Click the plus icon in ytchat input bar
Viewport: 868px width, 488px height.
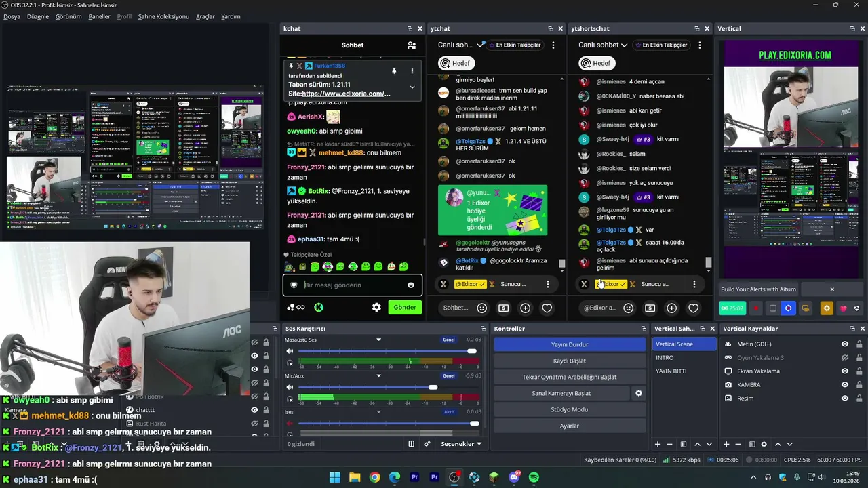[526, 308]
